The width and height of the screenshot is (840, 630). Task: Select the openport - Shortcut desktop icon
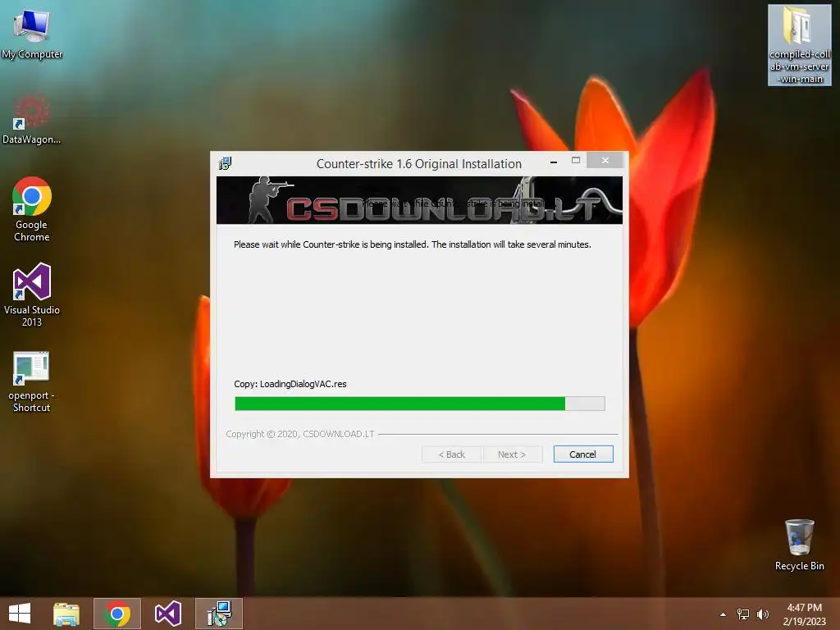32,382
